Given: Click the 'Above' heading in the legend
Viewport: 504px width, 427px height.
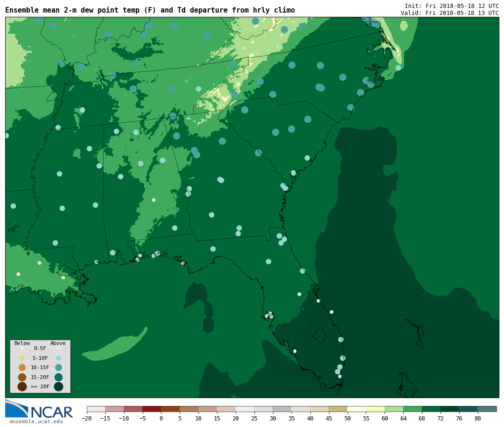Looking at the screenshot, I should [58, 343].
